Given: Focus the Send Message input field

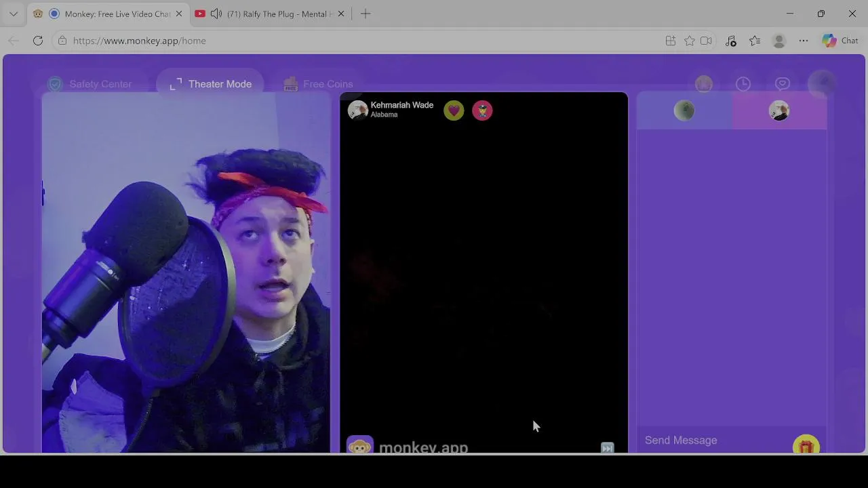Looking at the screenshot, I should pos(715,441).
